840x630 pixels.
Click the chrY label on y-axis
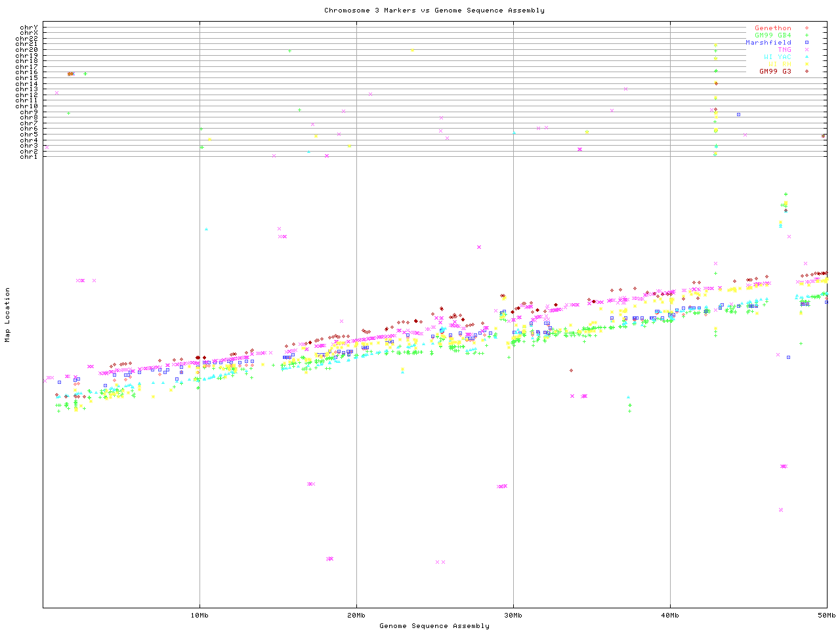29,28
